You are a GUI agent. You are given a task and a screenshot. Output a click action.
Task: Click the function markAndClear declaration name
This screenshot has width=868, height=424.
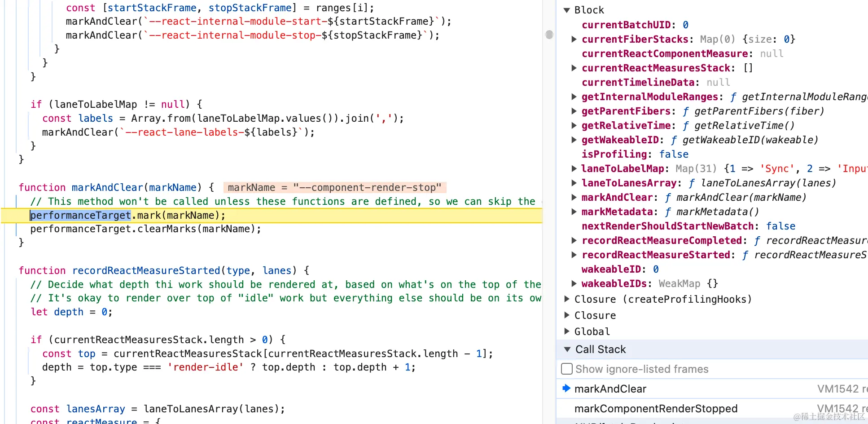[107, 187]
